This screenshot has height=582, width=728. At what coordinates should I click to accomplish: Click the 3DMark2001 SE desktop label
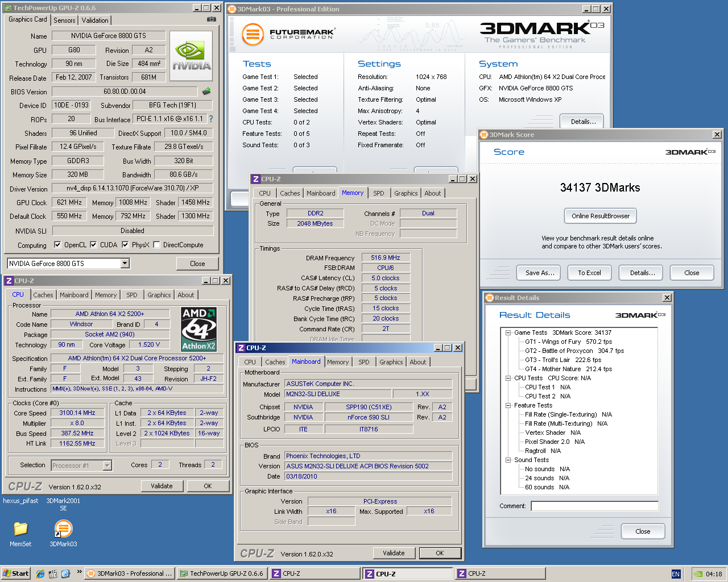click(63, 505)
